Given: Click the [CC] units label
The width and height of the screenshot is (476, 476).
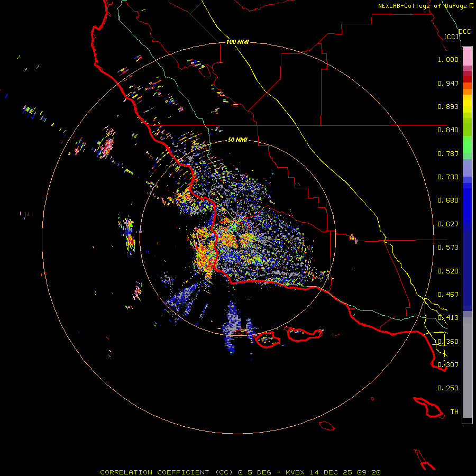Looking at the screenshot, I should [451, 36].
